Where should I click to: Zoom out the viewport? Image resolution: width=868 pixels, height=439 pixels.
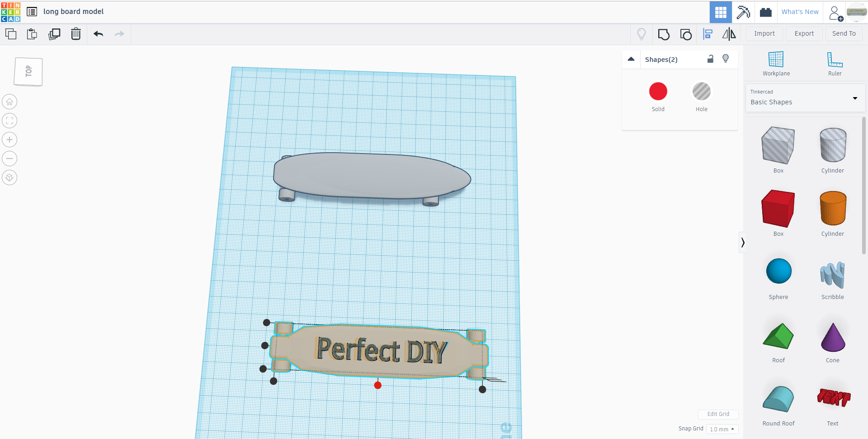[9, 159]
